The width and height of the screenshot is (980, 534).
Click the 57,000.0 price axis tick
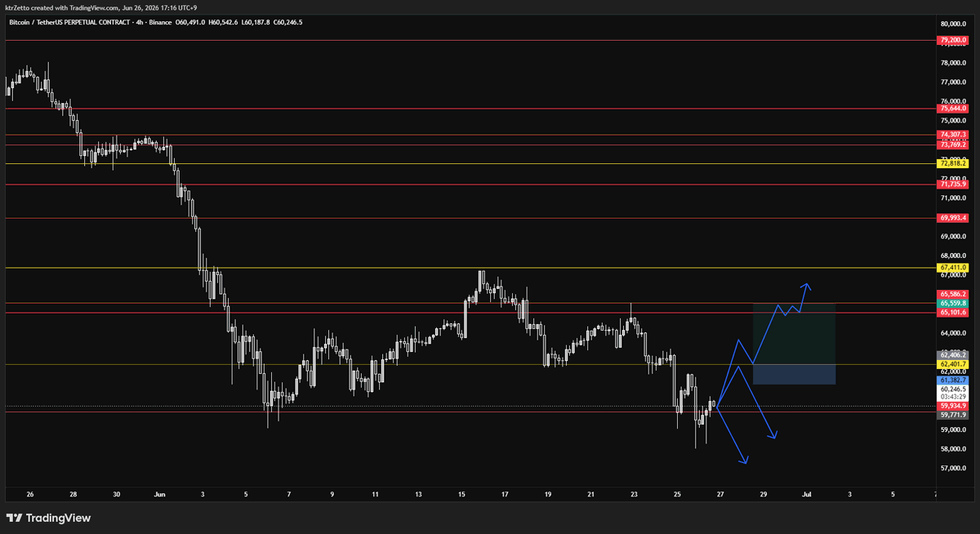click(x=954, y=469)
